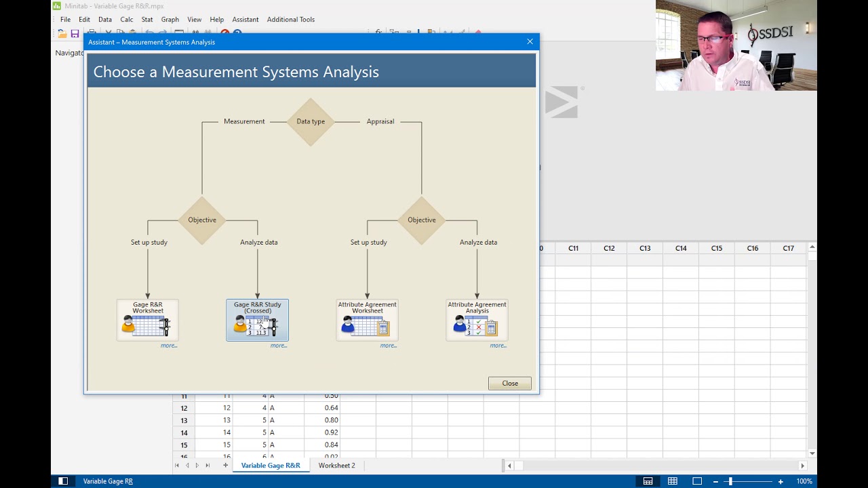Open the Help menu
The image size is (868, 488).
tap(217, 20)
